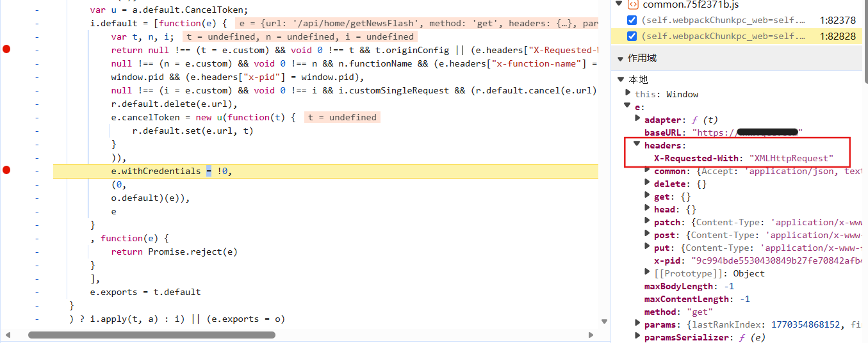Click the left arrow of the horizontal code scrollbar
This screenshot has height=343, width=868.
pyautogui.click(x=8, y=335)
